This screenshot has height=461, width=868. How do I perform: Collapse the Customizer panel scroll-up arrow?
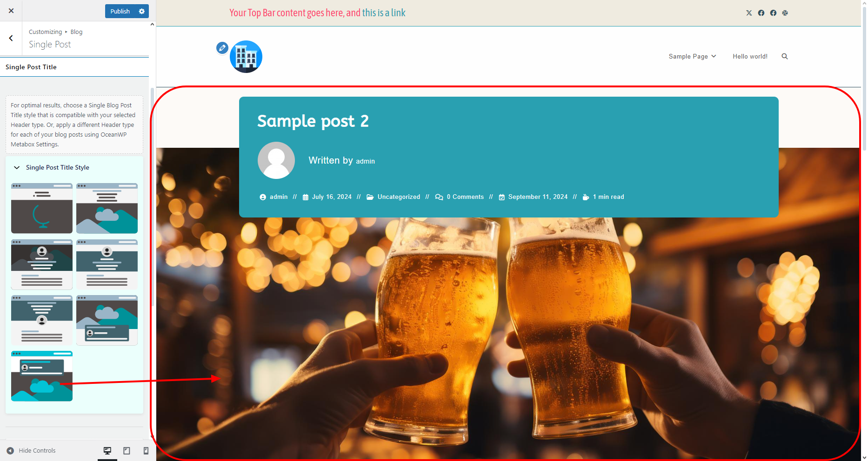click(x=152, y=25)
